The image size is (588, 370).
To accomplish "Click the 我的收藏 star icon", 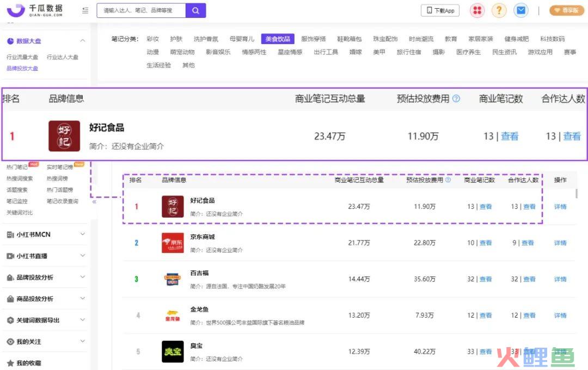I will coord(10,363).
